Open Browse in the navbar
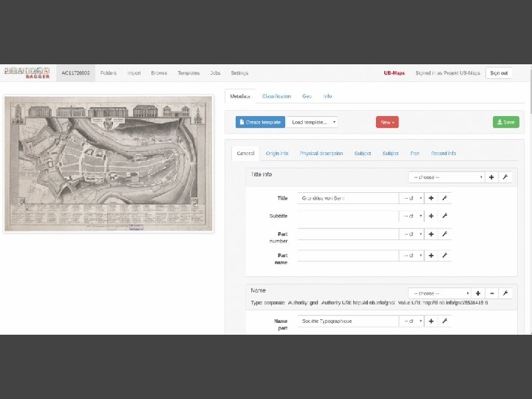 tap(159, 73)
